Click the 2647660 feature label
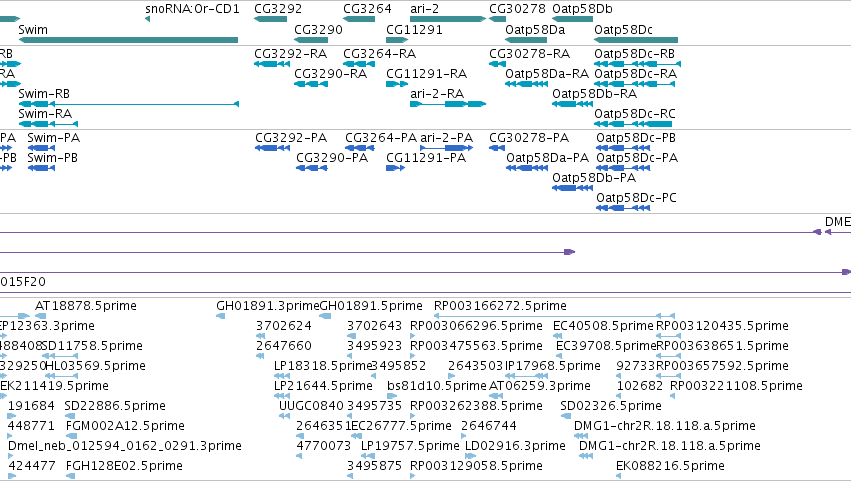Viewport: 851px width, 481px height. pyautogui.click(x=284, y=346)
